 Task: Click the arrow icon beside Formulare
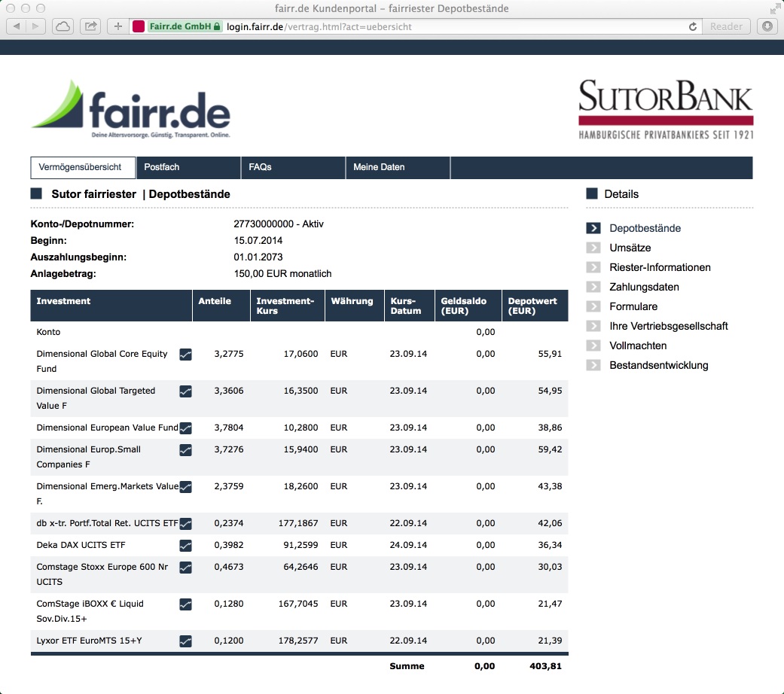point(593,306)
